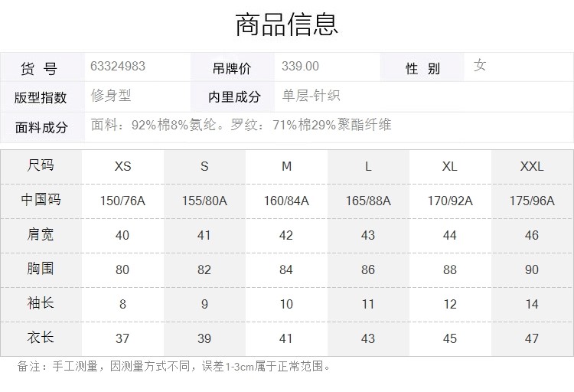
Task: Click the 版型指数 label
Action: (x=41, y=97)
